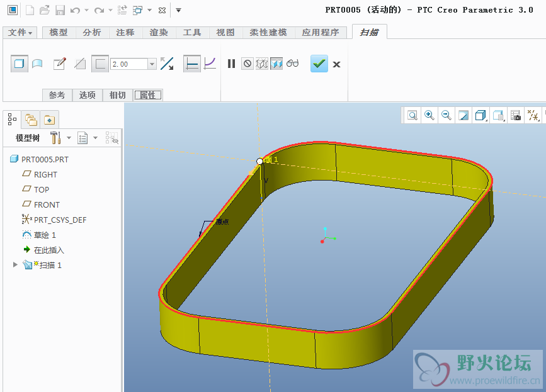546x392 pixels.
Task: Open the thickness value dropdown arrow
Action: (152, 64)
